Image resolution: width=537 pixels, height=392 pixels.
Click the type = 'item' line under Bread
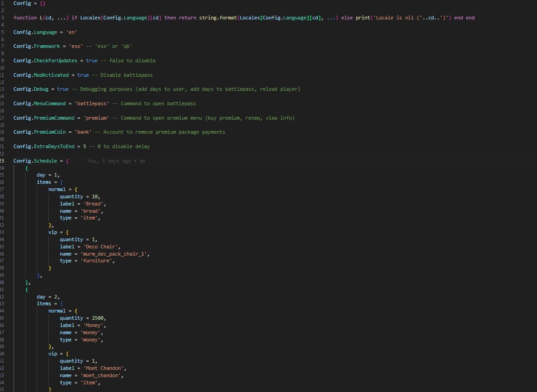[x=80, y=218]
